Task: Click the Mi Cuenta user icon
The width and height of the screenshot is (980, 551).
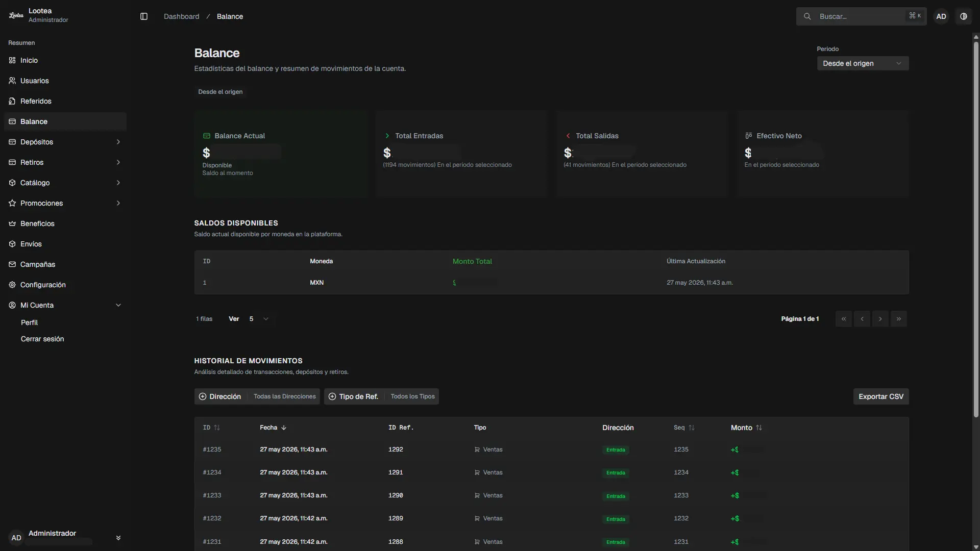Action: point(12,305)
